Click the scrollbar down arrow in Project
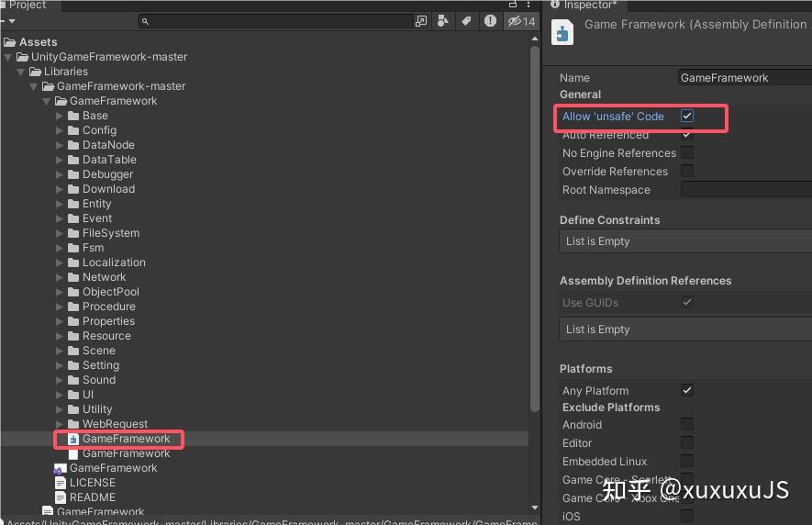Image resolution: width=812 pixels, height=525 pixels. pos(535,508)
